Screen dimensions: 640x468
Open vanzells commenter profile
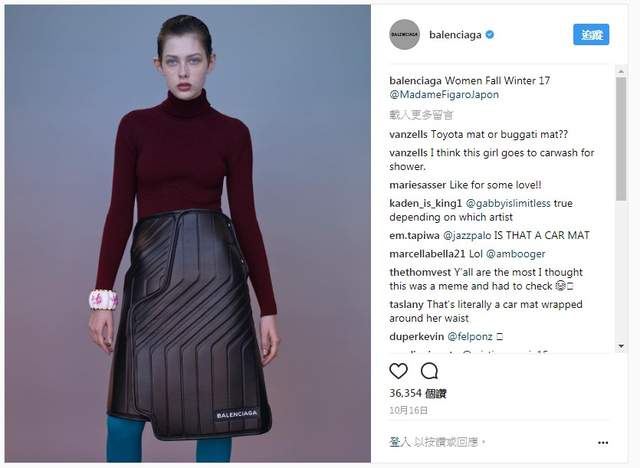pyautogui.click(x=408, y=135)
